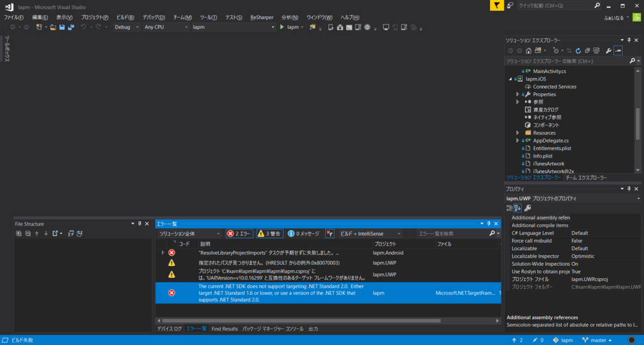Toggle the error list clear filter button
The width and height of the screenshot is (644, 345).
[x=330, y=233]
